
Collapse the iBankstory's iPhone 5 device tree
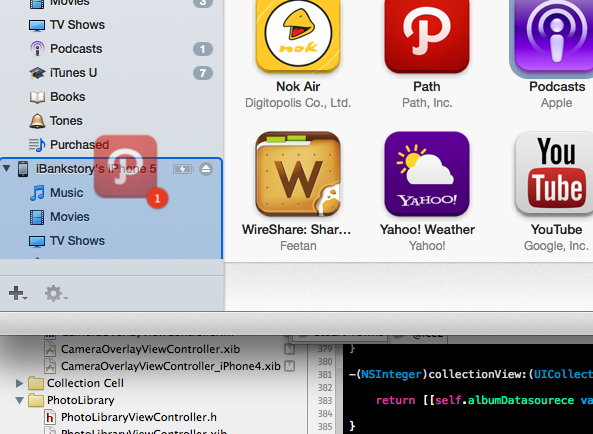[6, 168]
